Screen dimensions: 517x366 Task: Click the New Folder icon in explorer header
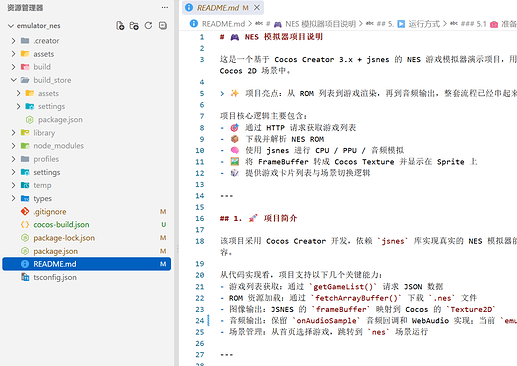134,26
